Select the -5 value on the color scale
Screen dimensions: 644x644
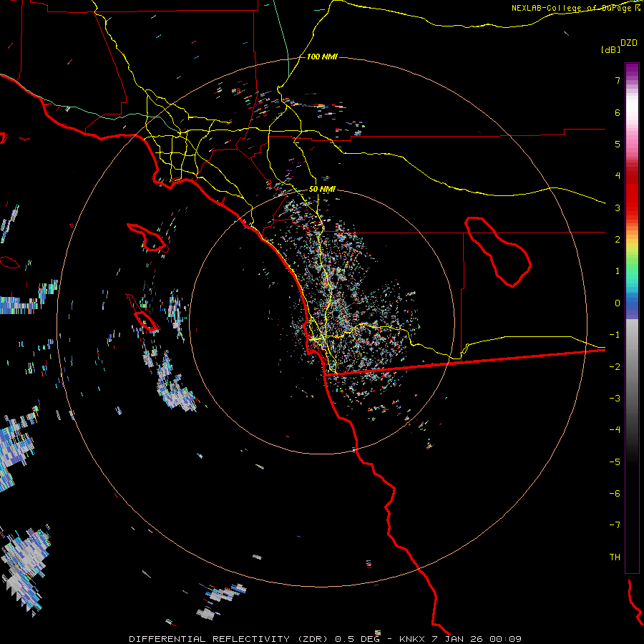pos(615,462)
